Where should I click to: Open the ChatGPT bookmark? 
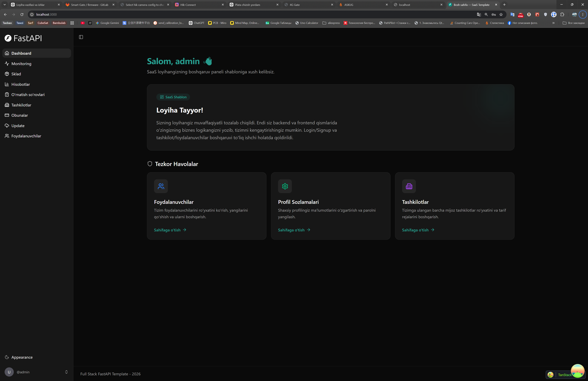coord(197,23)
